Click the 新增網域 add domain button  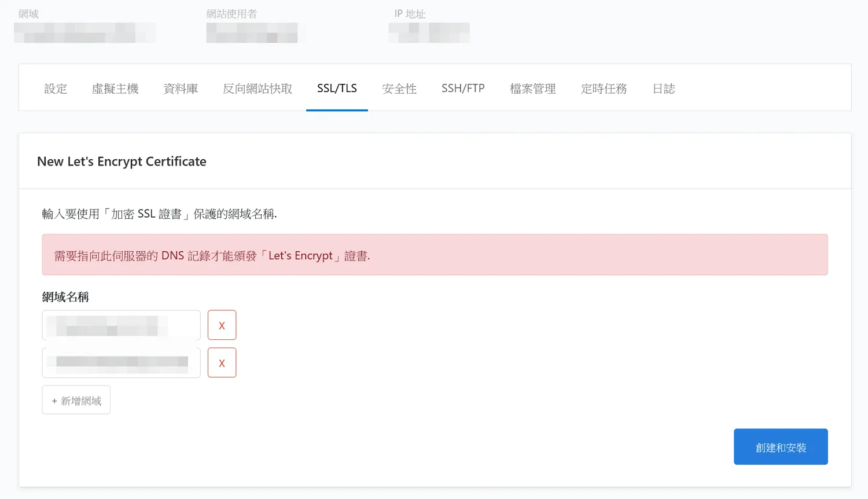(76, 400)
